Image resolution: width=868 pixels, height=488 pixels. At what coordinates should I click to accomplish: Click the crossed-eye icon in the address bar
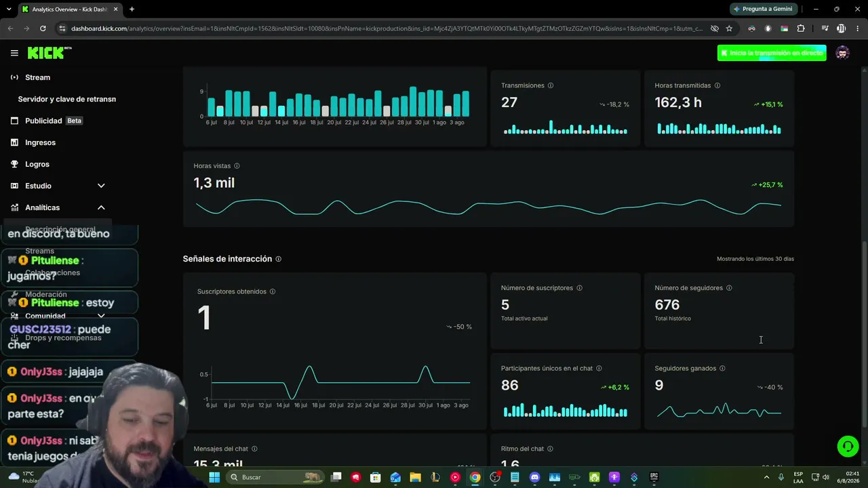[x=714, y=28]
